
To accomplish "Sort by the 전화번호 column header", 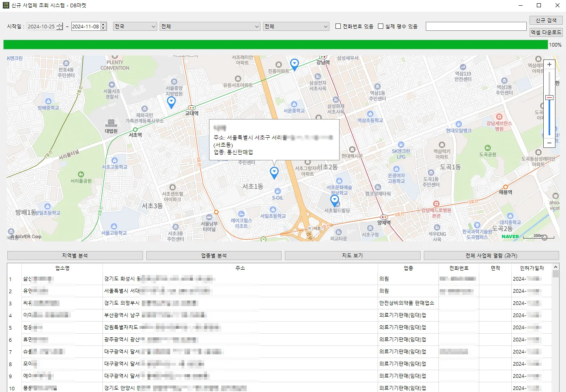I will tap(459, 268).
